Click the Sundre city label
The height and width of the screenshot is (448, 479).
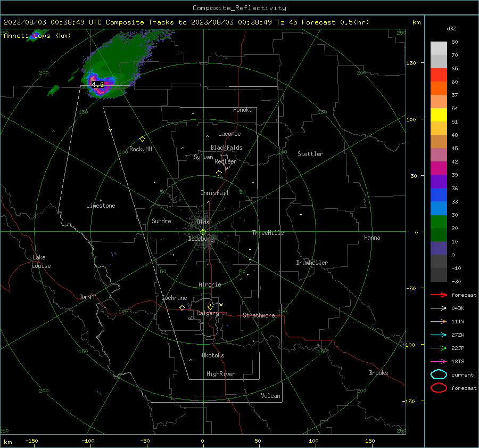[161, 221]
